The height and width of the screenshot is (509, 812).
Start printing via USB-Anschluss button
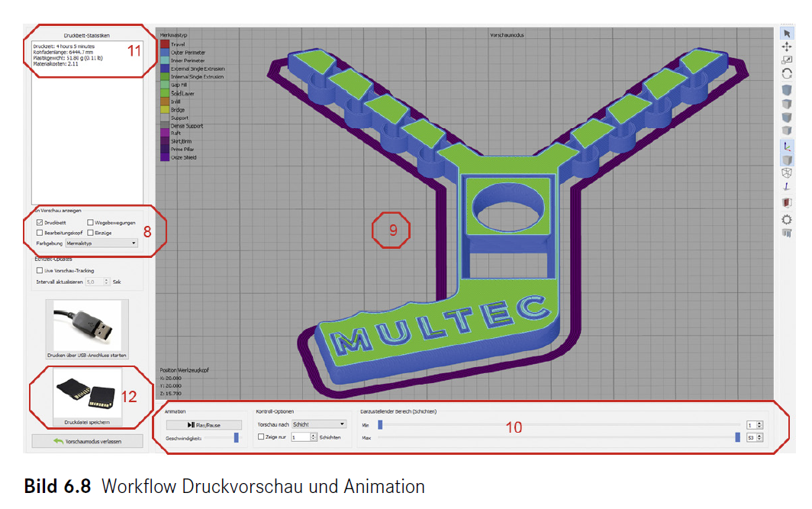click(87, 330)
